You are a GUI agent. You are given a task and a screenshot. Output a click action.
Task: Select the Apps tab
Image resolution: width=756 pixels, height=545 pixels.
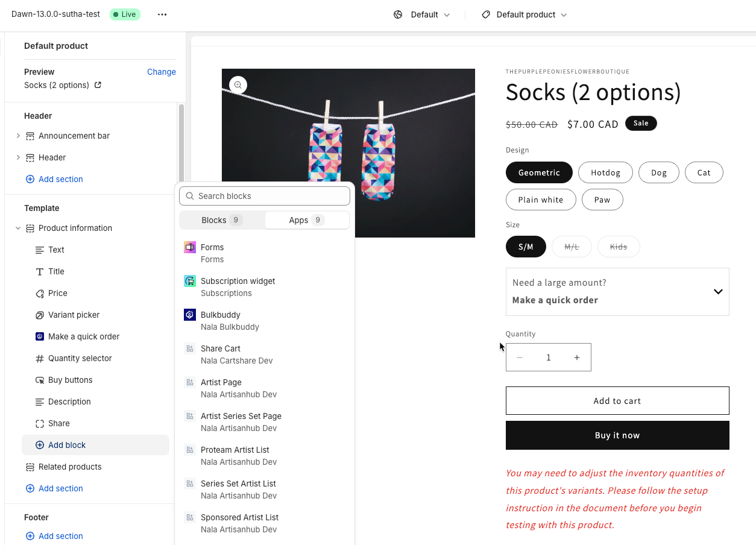pos(307,220)
